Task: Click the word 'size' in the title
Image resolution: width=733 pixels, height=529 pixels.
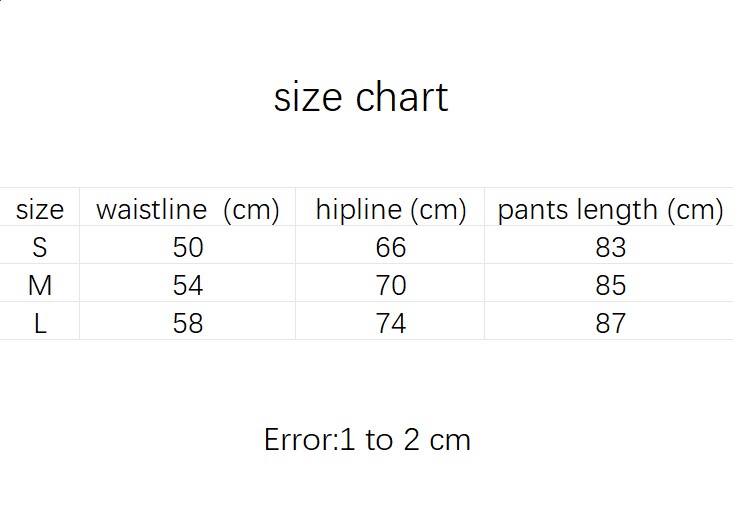Action: point(308,97)
